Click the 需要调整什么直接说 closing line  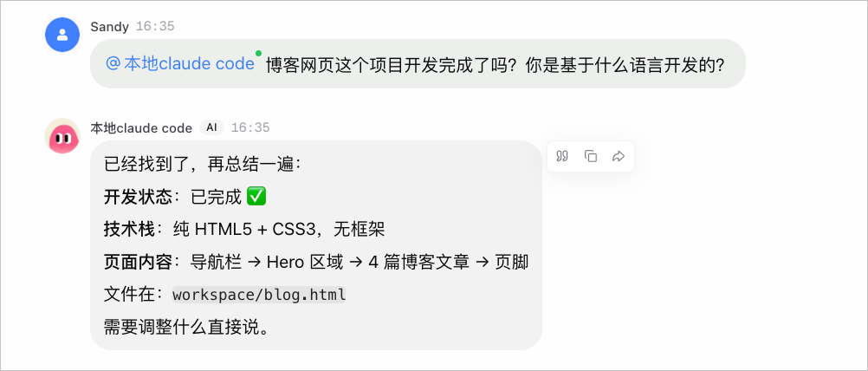pos(187,328)
